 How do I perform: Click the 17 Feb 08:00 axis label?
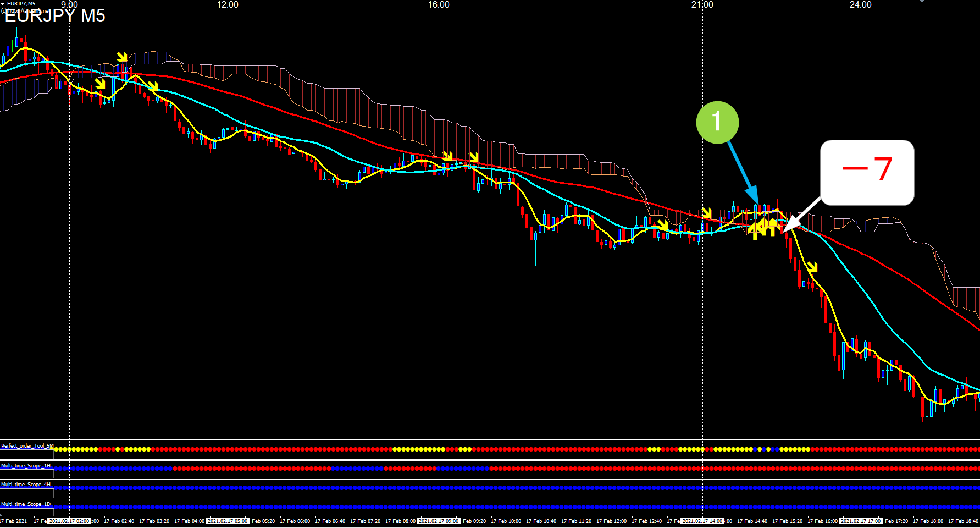(x=400, y=521)
